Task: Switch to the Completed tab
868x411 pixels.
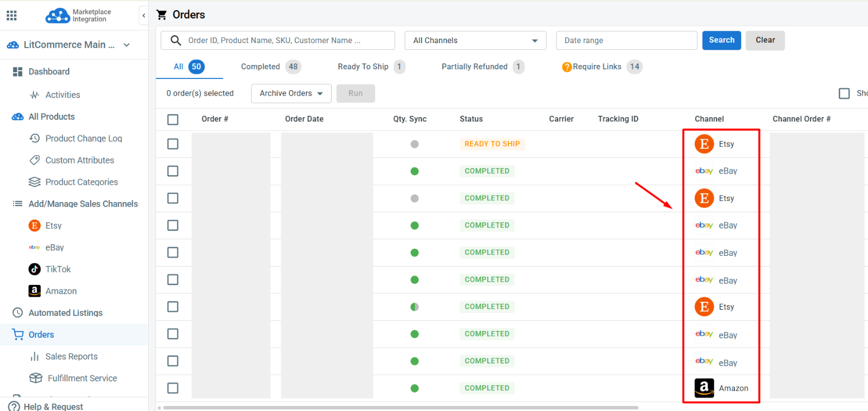Action: tap(271, 67)
